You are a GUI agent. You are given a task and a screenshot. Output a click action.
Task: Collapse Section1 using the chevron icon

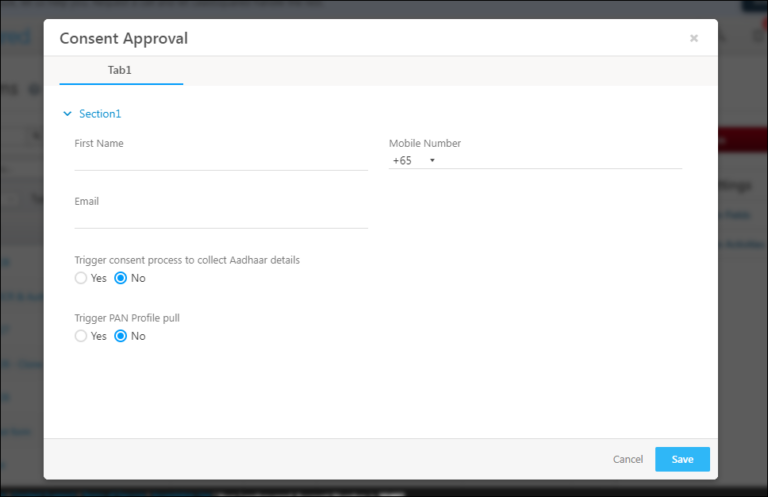pos(67,114)
